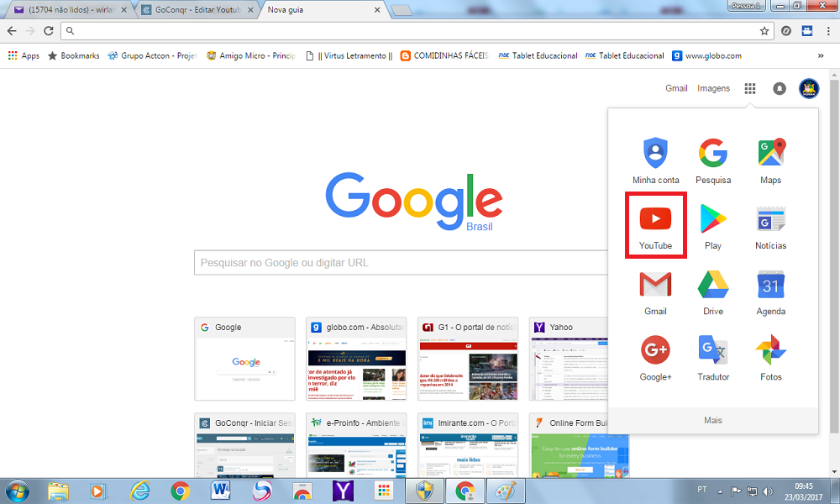Image resolution: width=840 pixels, height=504 pixels.
Task: Open the e-Proinfo thumbnail
Action: [356, 445]
